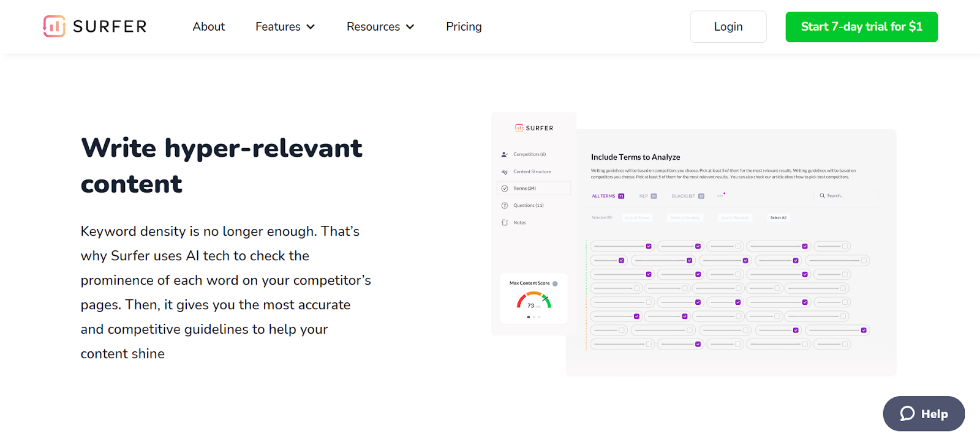The width and height of the screenshot is (980, 442).
Task: Open the Help chat widget
Action: click(x=924, y=414)
